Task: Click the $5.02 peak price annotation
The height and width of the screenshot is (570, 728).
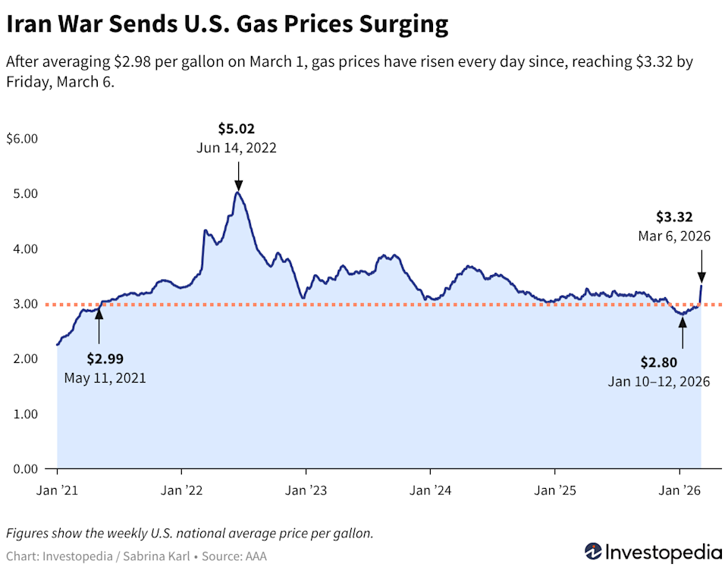Action: point(238,129)
